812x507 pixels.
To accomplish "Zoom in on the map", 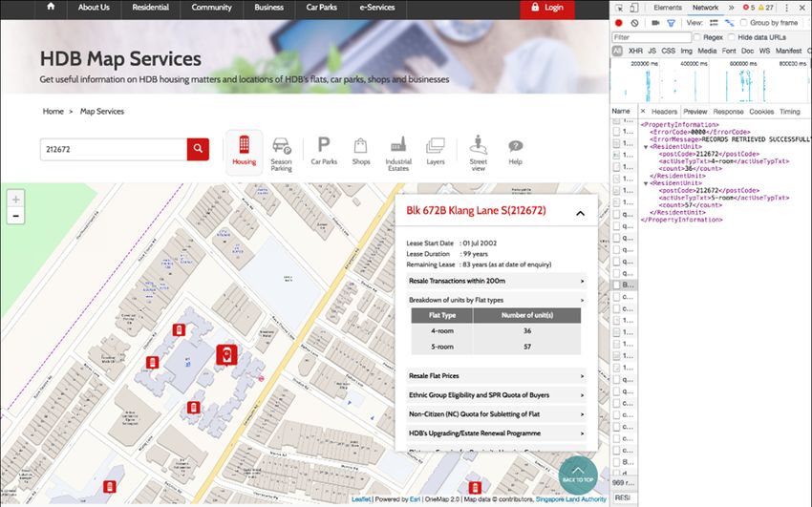I will (16, 200).
